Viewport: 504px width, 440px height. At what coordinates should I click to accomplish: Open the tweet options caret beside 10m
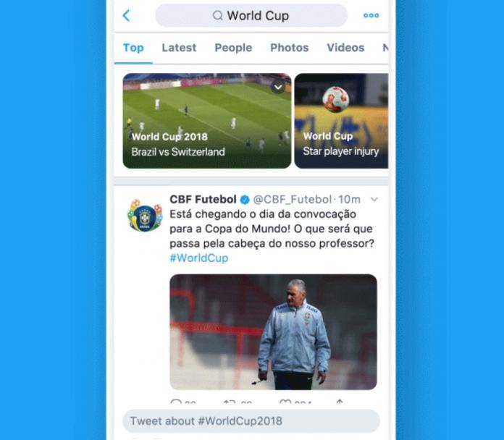(374, 200)
